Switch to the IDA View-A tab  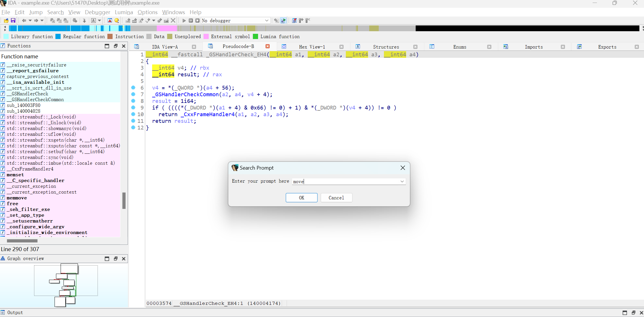pos(165,47)
